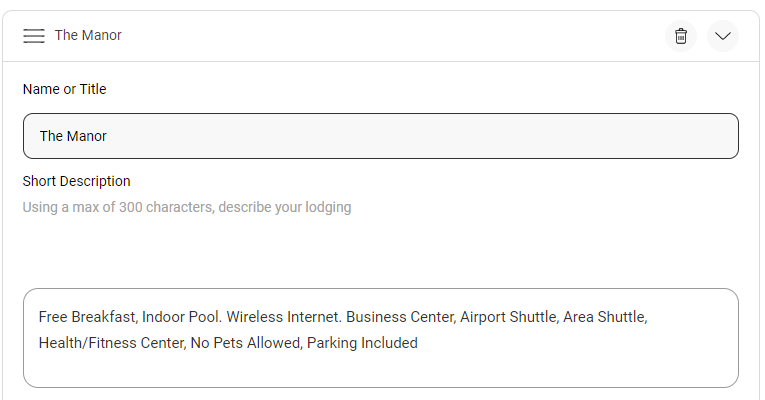This screenshot has height=400, width=765.
Task: Place cursor on 'Parking Included' in description
Action: pyautogui.click(x=362, y=343)
